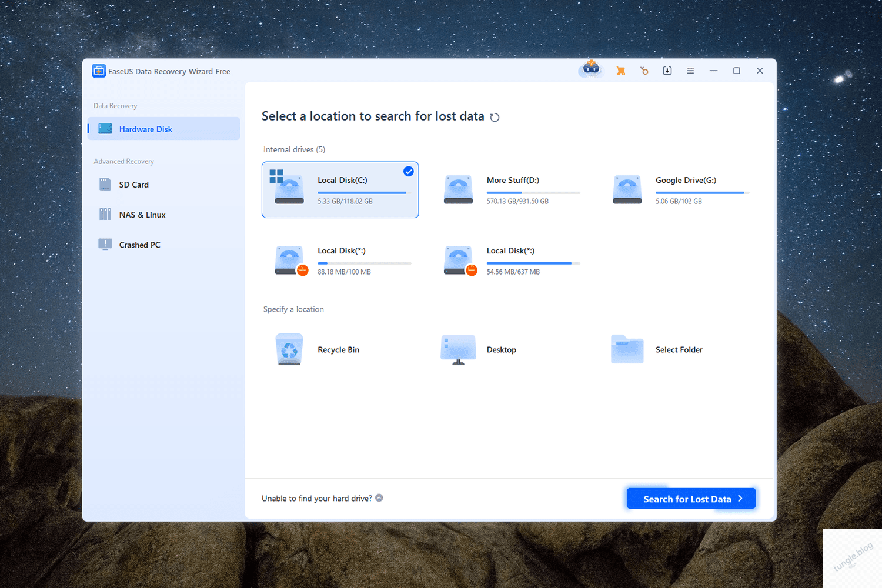Select the Google Drive(G:) drive icon

pyautogui.click(x=627, y=189)
